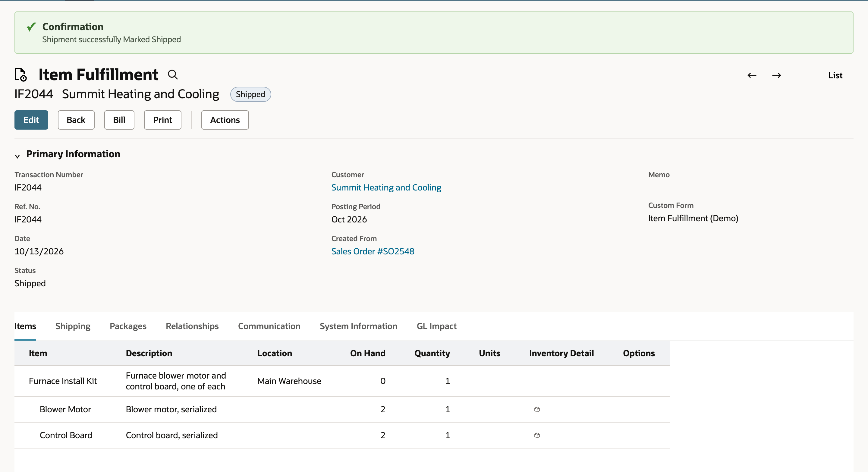Click the Bill button

(x=119, y=120)
